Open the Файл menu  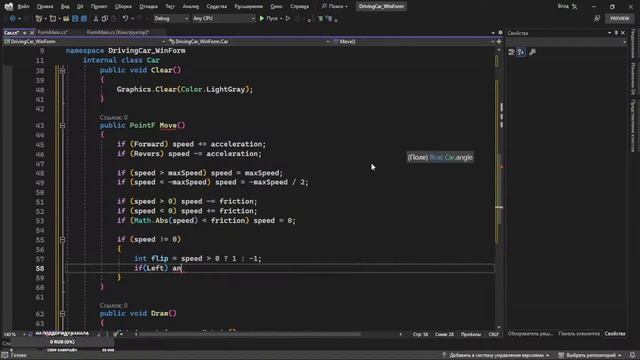tap(23, 6)
